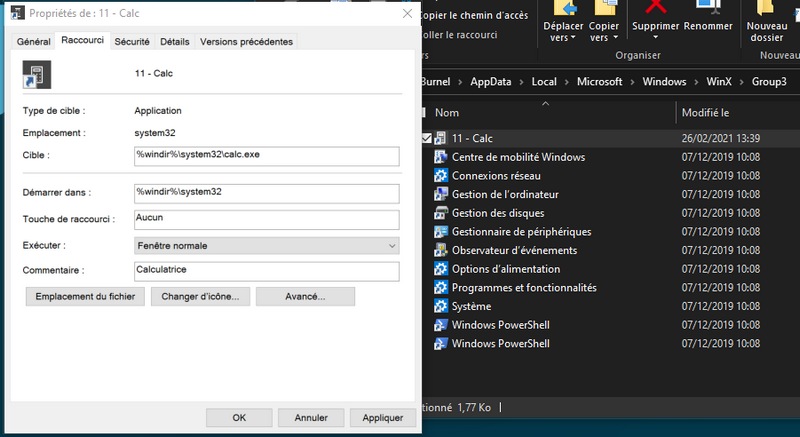The width and height of the screenshot is (800, 437).
Task: Click the date 26/02/2021 13:39
Action: 721,138
